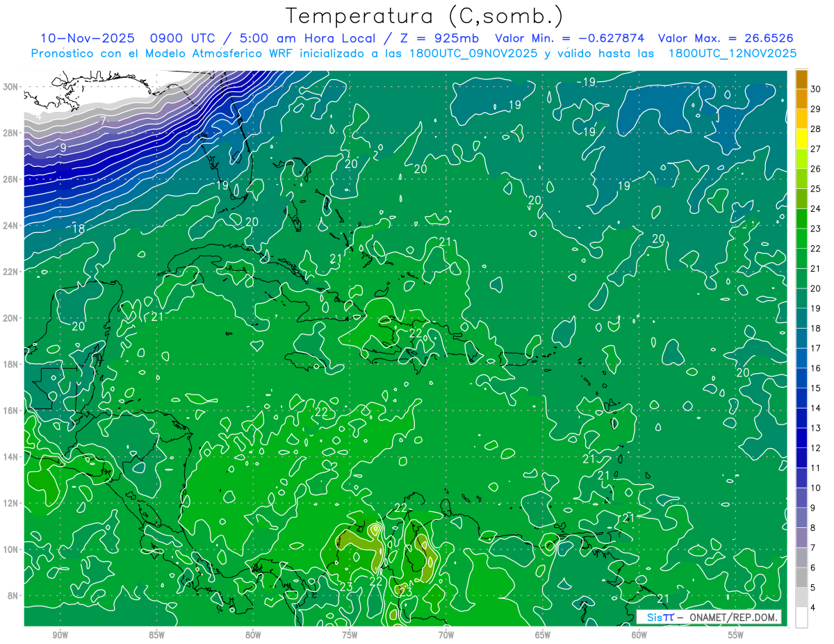Click the bright yellow swatch in the color scale
Viewport: 834px width, 644px height.
pyautogui.click(x=801, y=139)
